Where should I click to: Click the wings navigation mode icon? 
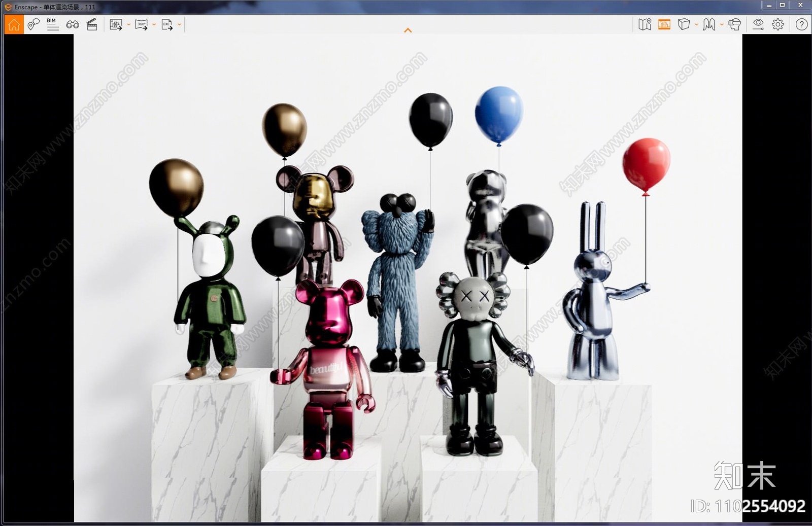[709, 24]
